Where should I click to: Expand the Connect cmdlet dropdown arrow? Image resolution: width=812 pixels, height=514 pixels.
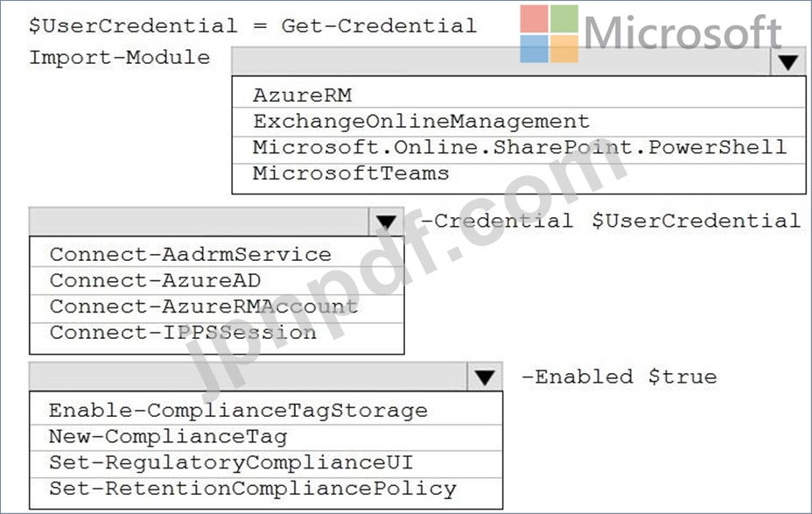386,222
